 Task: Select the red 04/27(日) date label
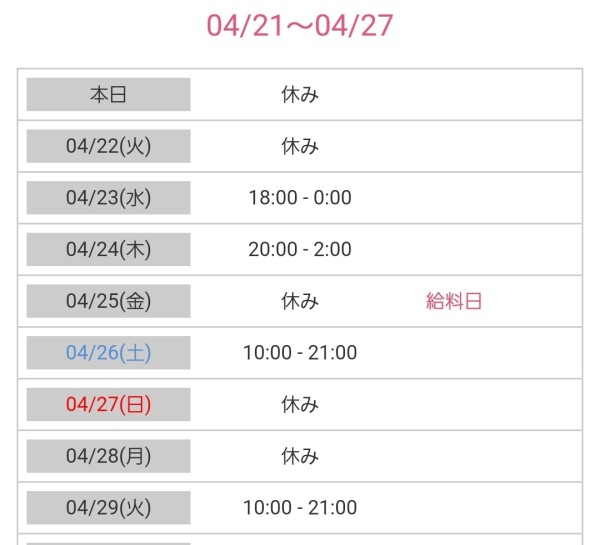pyautogui.click(x=108, y=405)
